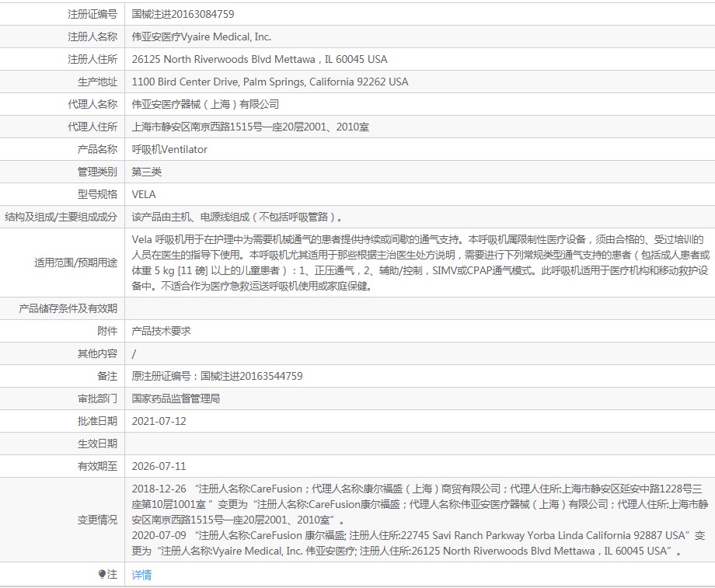Click the 附件 label
The image size is (715, 588).
point(107,331)
